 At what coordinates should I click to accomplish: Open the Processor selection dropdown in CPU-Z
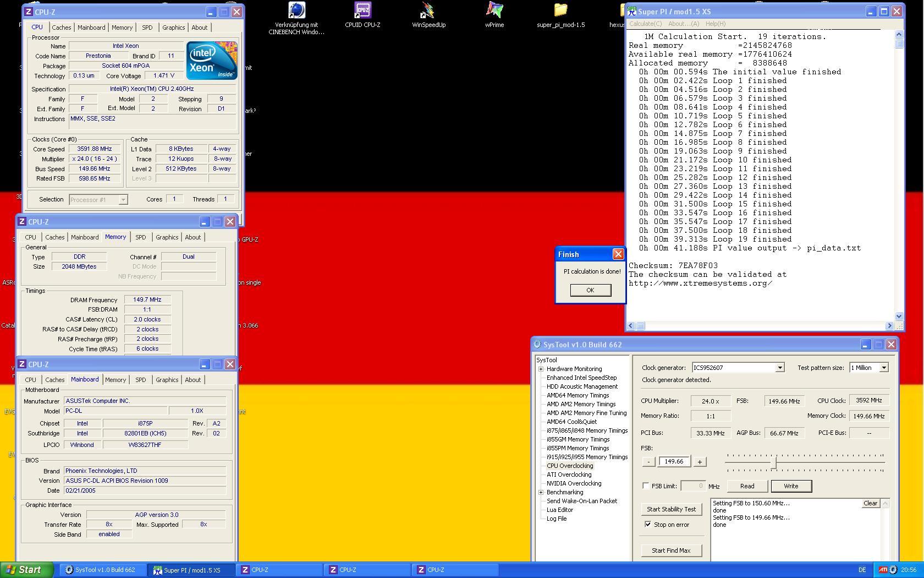123,199
